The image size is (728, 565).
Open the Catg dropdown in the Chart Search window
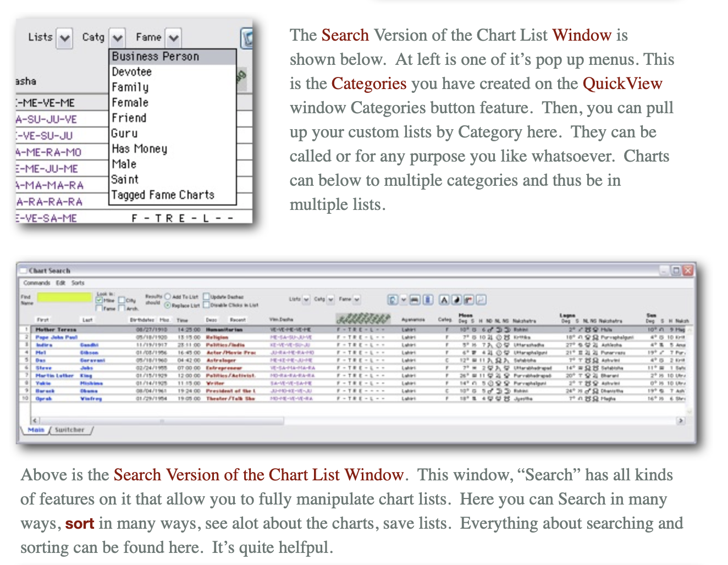click(330, 300)
